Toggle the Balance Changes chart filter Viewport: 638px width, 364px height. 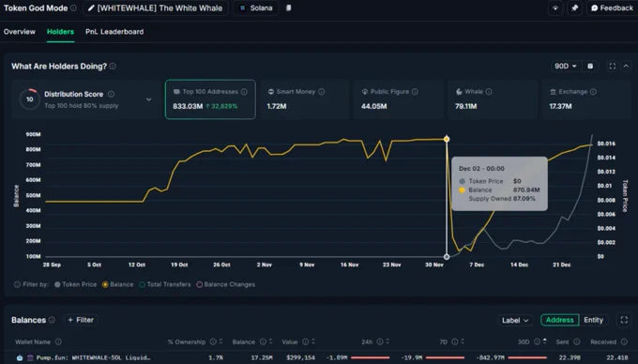(226, 284)
